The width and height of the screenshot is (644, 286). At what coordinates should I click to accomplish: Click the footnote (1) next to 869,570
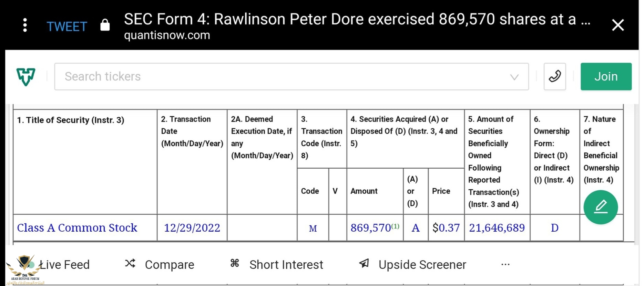pyautogui.click(x=395, y=226)
